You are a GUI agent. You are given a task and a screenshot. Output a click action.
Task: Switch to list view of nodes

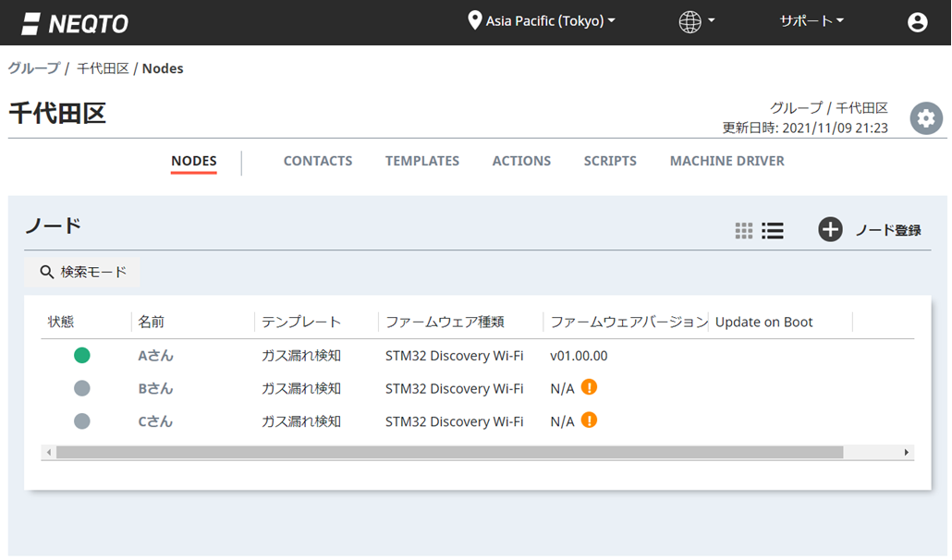[773, 231]
